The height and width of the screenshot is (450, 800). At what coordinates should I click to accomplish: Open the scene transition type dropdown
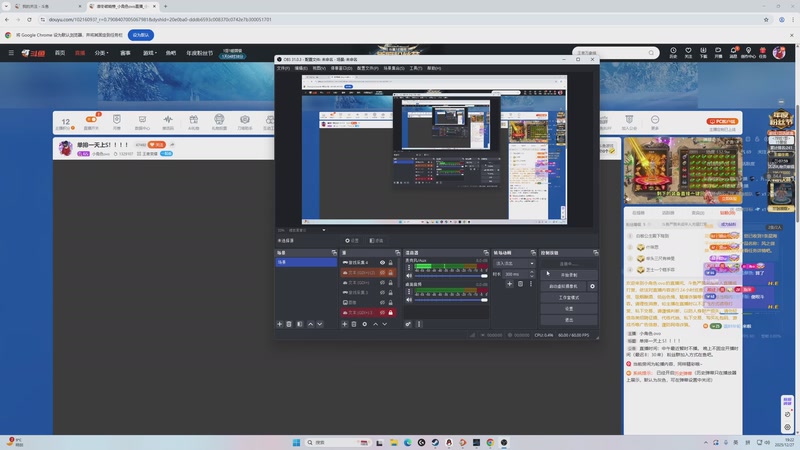[x=514, y=263]
